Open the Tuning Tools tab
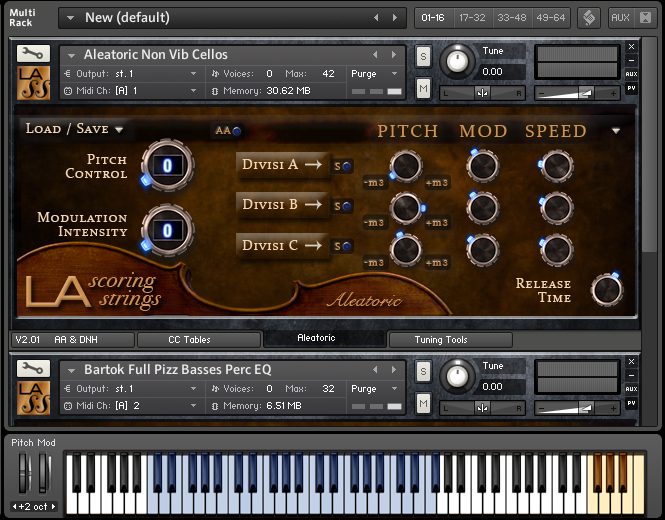The width and height of the screenshot is (665, 520). coord(450,340)
